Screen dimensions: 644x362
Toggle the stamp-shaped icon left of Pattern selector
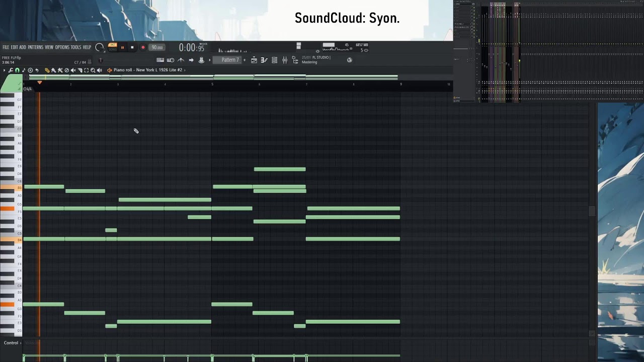coord(201,60)
